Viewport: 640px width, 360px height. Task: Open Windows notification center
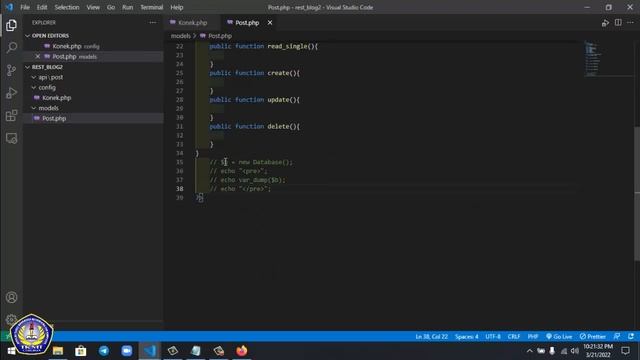(x=625, y=351)
